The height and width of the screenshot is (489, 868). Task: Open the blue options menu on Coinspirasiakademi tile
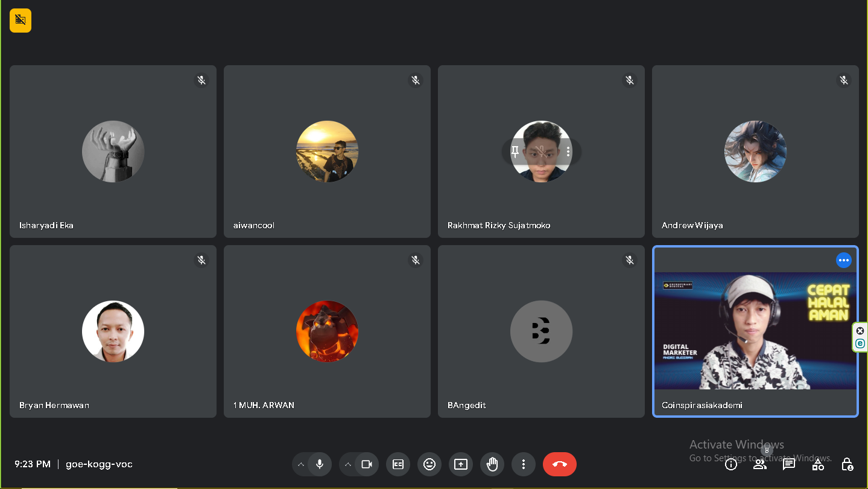[843, 260]
